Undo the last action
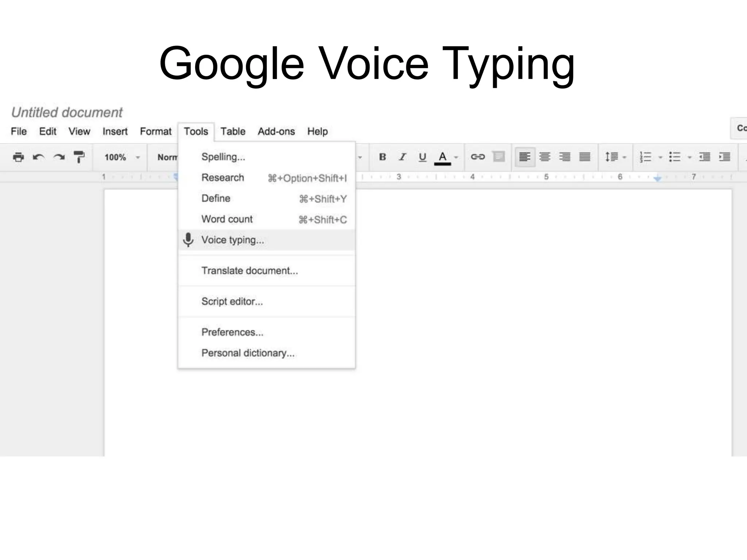This screenshot has width=747, height=560. (38, 157)
